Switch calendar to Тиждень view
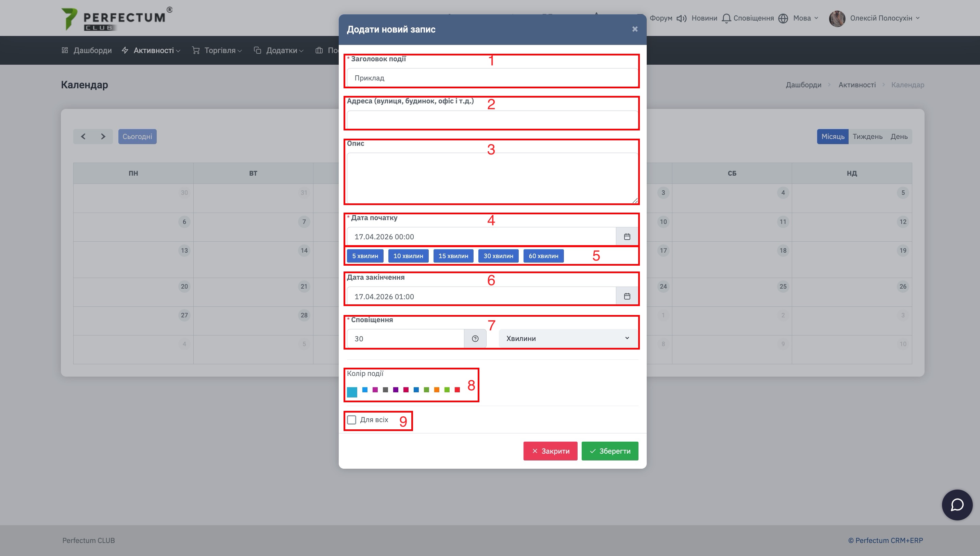This screenshot has height=556, width=980. pos(867,137)
